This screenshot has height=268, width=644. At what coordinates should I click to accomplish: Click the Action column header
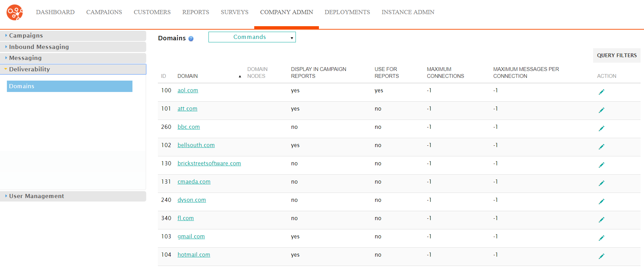pyautogui.click(x=607, y=76)
